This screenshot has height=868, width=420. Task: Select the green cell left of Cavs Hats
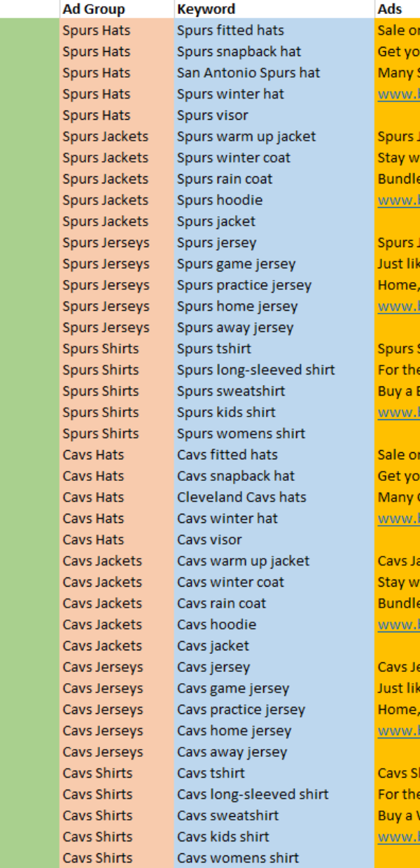tap(30, 497)
